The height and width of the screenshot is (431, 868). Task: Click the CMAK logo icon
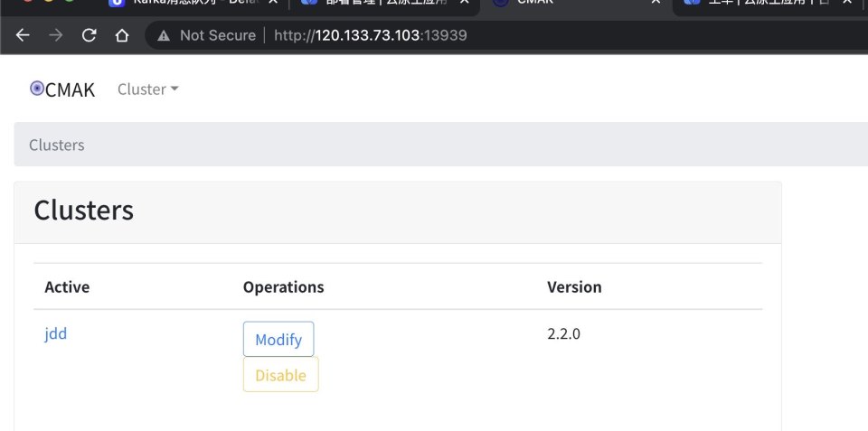(37, 89)
